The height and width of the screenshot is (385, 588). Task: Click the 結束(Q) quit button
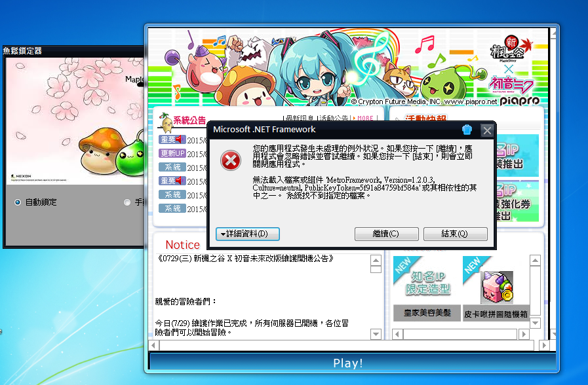pos(455,234)
